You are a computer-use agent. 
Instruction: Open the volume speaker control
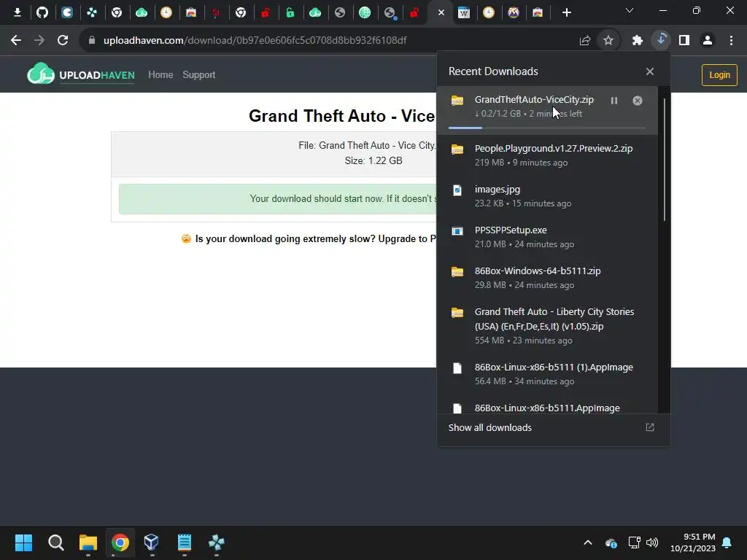pyautogui.click(x=652, y=542)
